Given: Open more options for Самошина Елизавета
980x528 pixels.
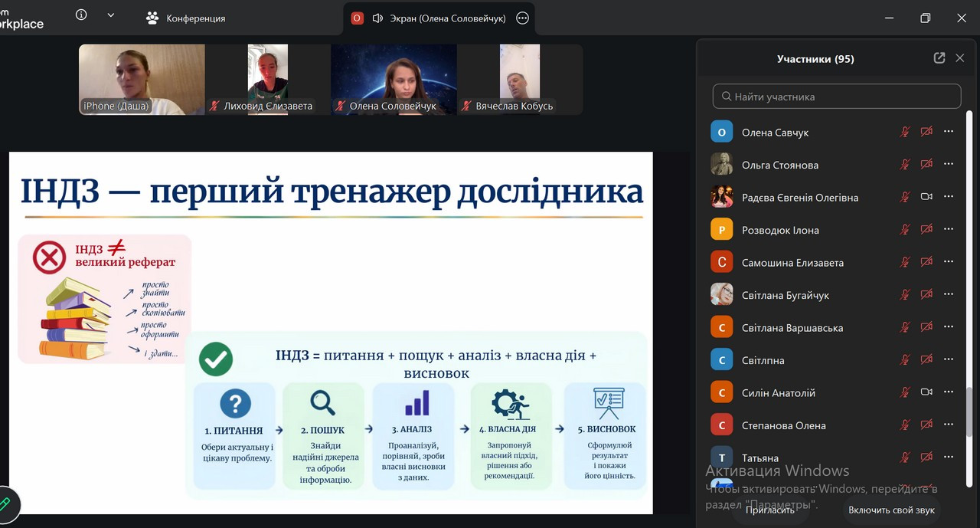Looking at the screenshot, I should point(949,262).
